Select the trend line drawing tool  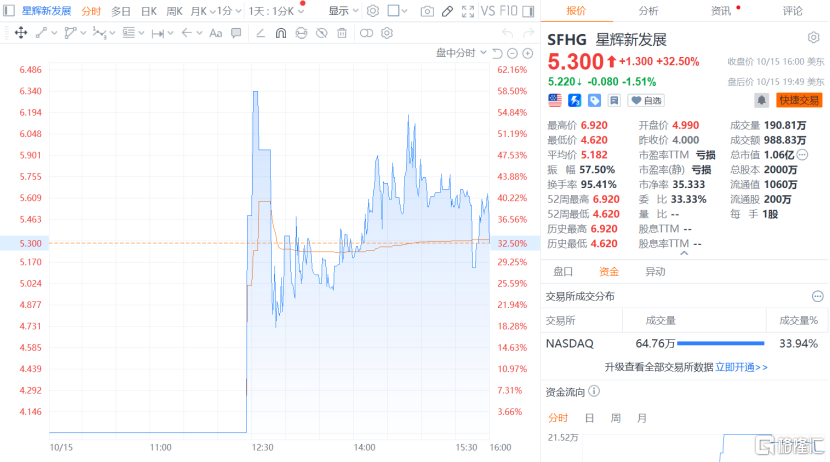click(41, 33)
